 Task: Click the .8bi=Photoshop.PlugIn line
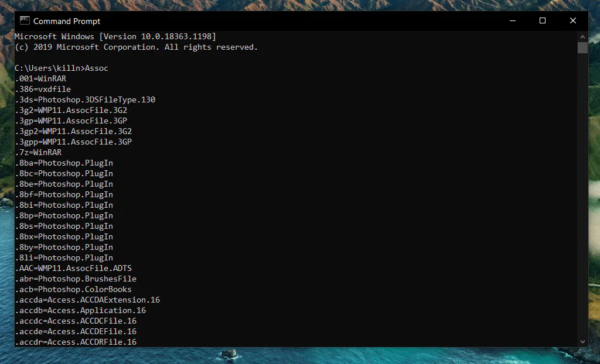[64, 205]
